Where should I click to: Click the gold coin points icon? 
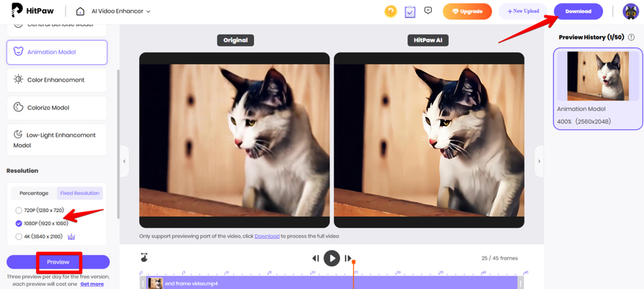tap(390, 11)
